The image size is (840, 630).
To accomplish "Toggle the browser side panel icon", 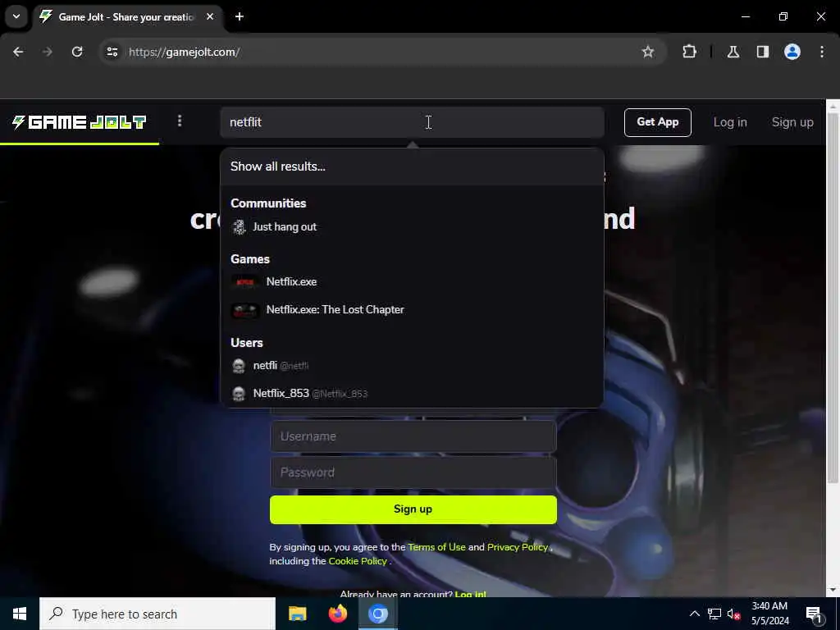I will click(x=762, y=52).
